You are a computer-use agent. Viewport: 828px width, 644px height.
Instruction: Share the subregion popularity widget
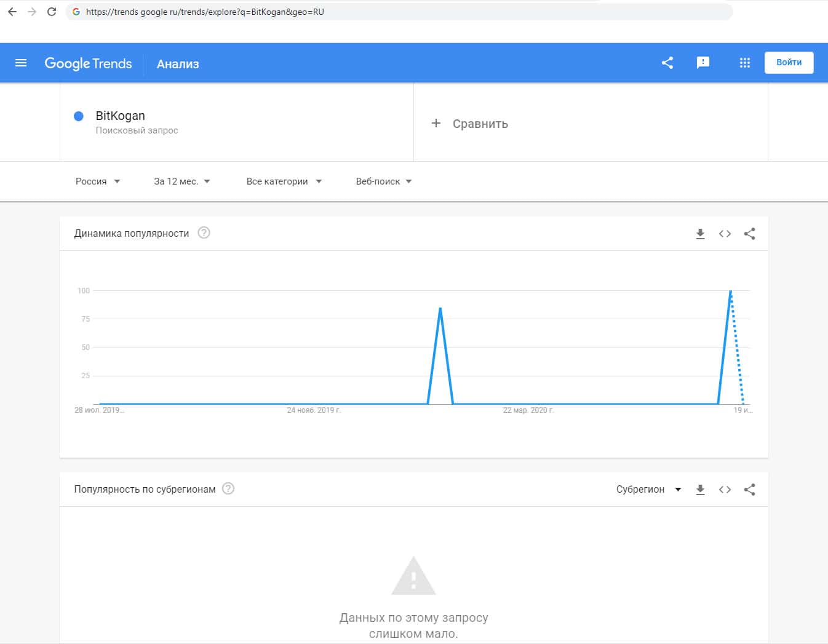[749, 490]
